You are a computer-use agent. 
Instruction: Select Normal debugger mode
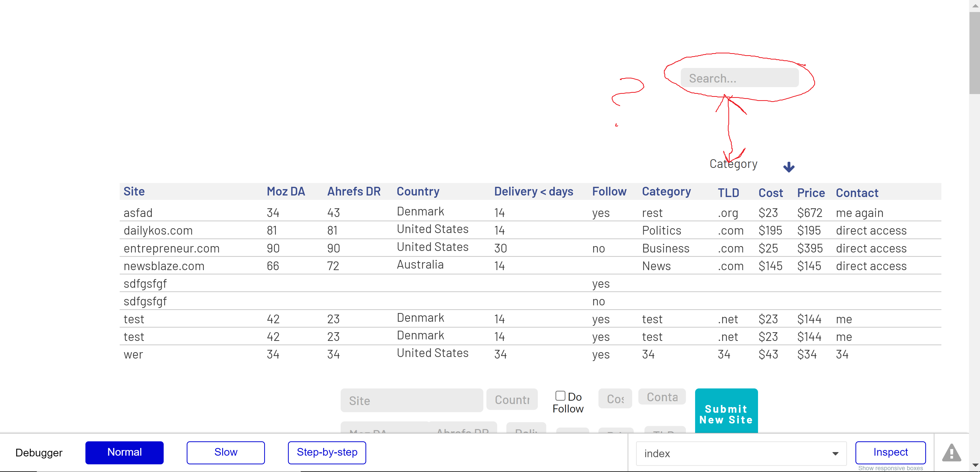[x=124, y=452]
